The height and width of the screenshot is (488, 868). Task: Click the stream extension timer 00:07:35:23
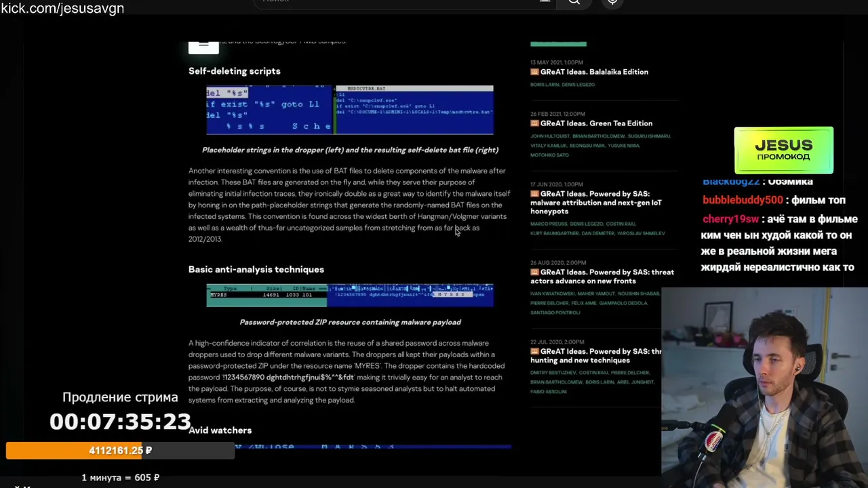(120, 422)
